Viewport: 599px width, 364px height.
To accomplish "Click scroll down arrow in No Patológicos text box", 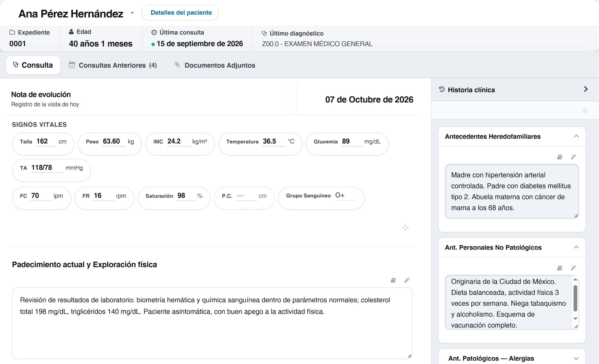I will click(x=575, y=319).
